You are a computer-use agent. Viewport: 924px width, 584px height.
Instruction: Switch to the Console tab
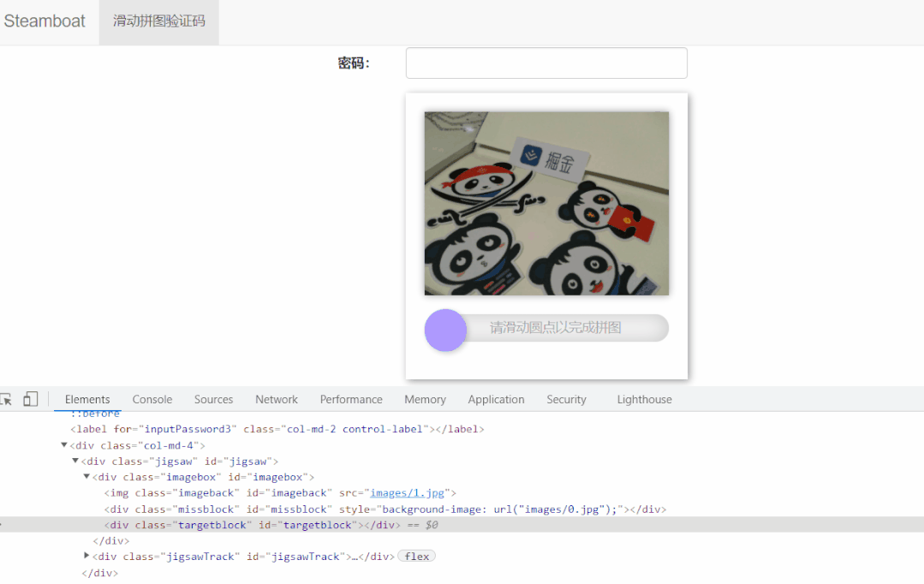point(152,400)
